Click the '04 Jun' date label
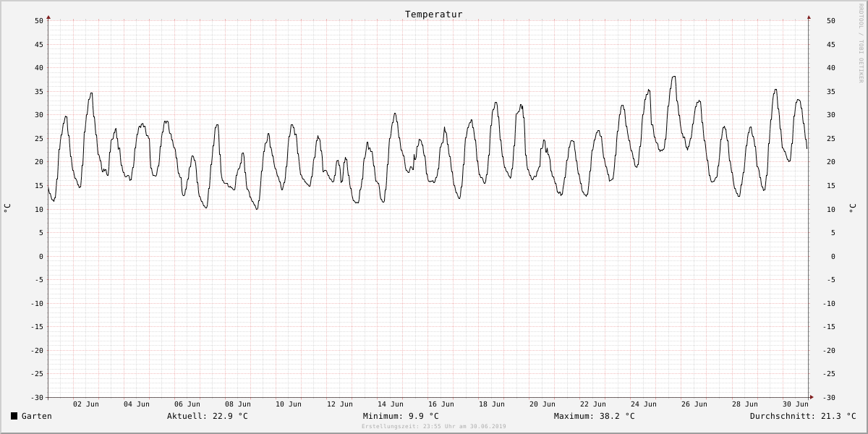 tap(137, 404)
